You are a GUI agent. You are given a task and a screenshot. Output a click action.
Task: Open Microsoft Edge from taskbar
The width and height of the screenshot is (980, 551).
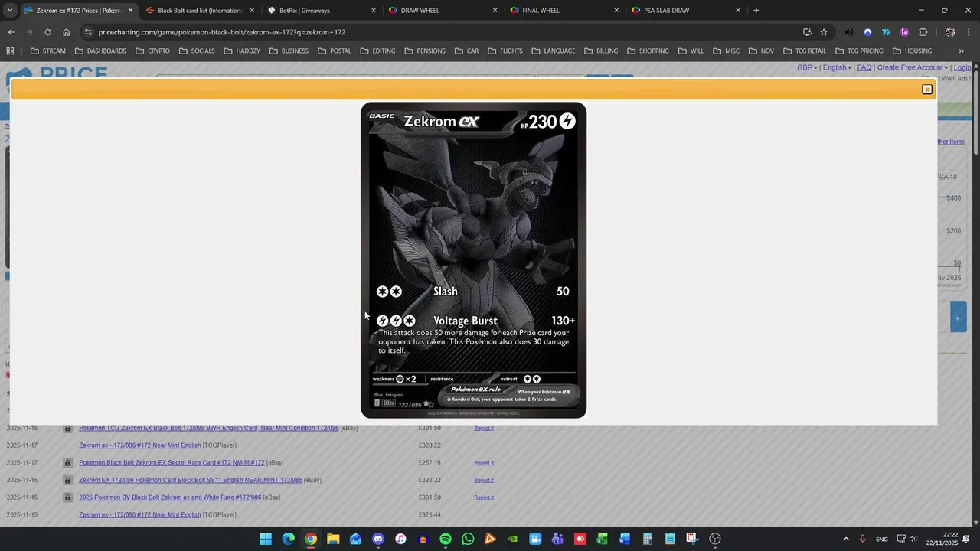click(x=288, y=539)
